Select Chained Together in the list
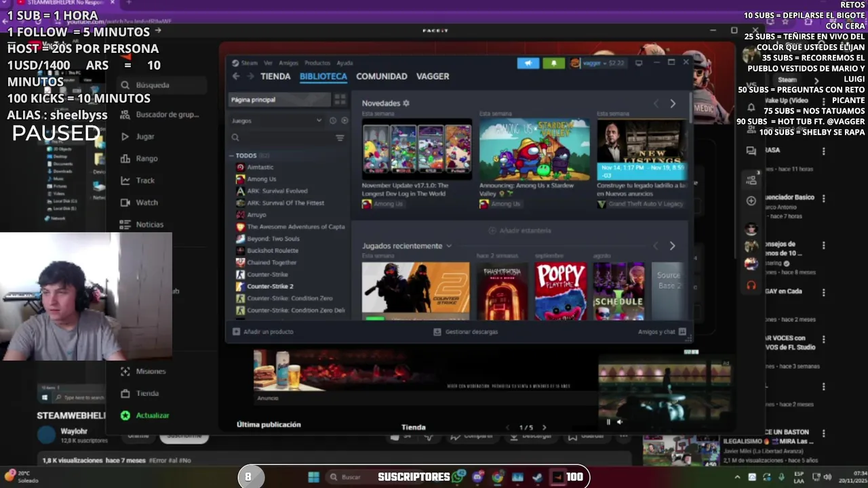Image resolution: width=868 pixels, height=488 pixels. 271,262
